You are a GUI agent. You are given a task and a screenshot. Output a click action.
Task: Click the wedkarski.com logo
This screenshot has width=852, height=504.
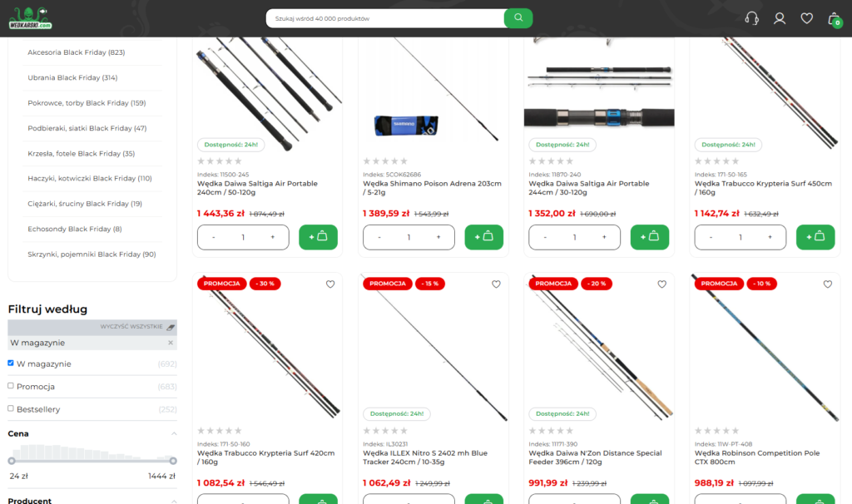30,18
